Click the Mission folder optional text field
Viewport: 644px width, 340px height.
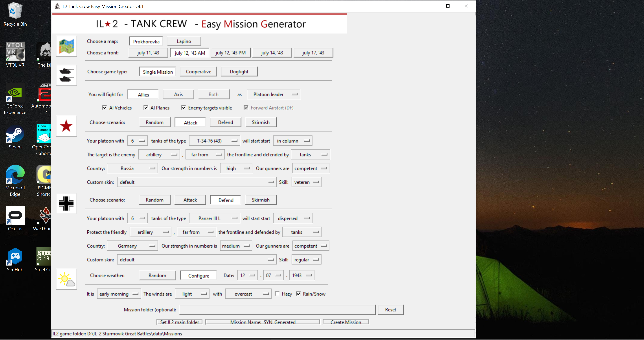(x=277, y=310)
